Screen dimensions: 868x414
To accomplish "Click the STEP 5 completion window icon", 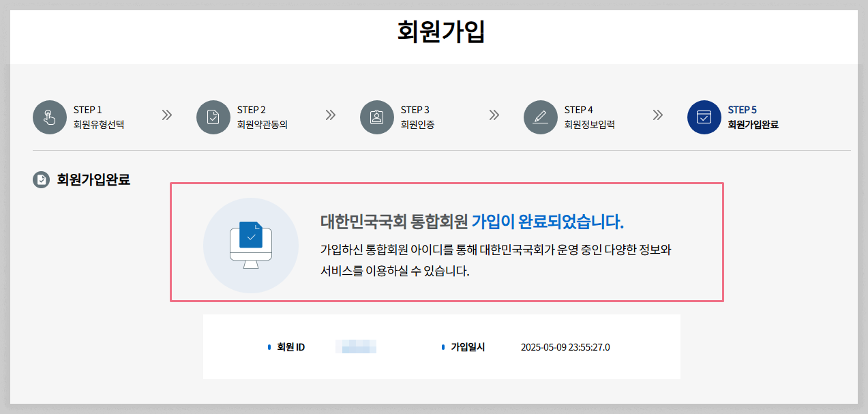I will 704,117.
